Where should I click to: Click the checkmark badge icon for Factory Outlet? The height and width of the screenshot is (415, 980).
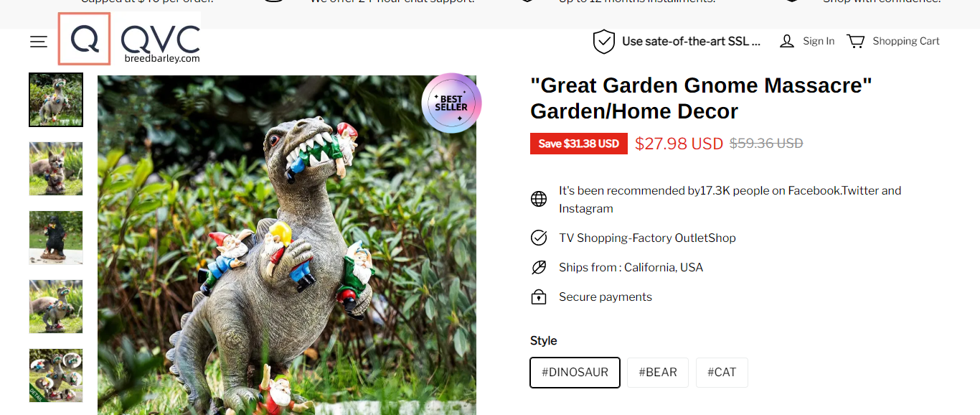[x=539, y=238]
